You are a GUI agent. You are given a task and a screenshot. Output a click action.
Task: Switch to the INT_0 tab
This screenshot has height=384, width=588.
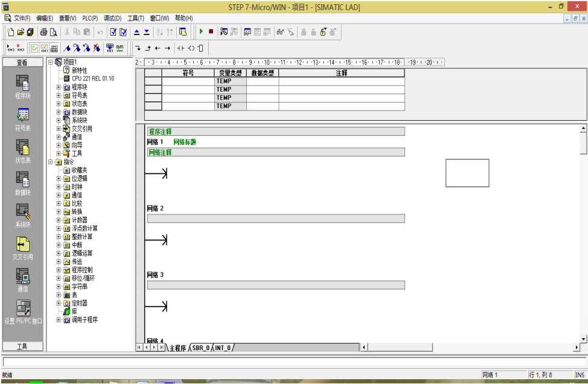pyautogui.click(x=223, y=348)
